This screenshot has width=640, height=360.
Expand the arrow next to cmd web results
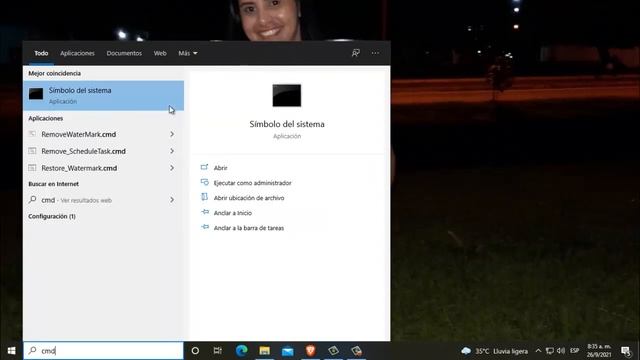(x=172, y=200)
